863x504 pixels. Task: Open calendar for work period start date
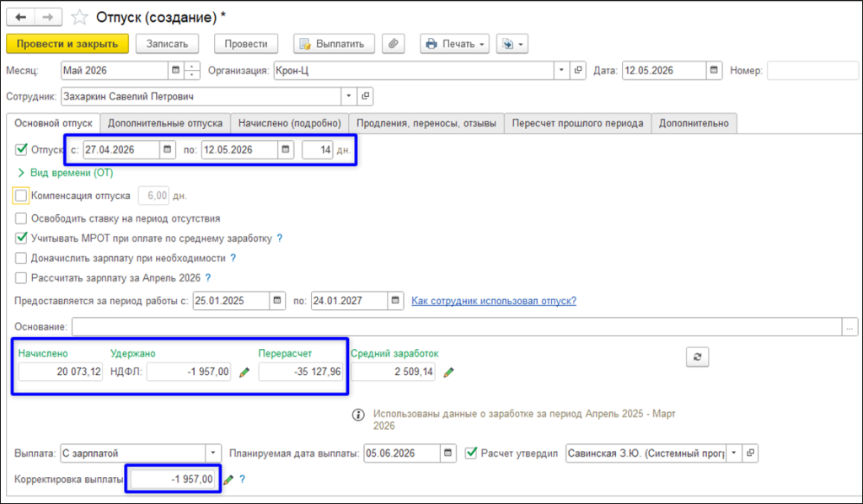277,300
